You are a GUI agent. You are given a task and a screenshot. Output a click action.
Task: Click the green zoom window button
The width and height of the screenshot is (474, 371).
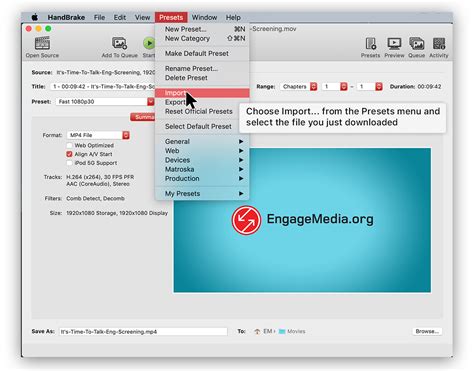pos(48,29)
